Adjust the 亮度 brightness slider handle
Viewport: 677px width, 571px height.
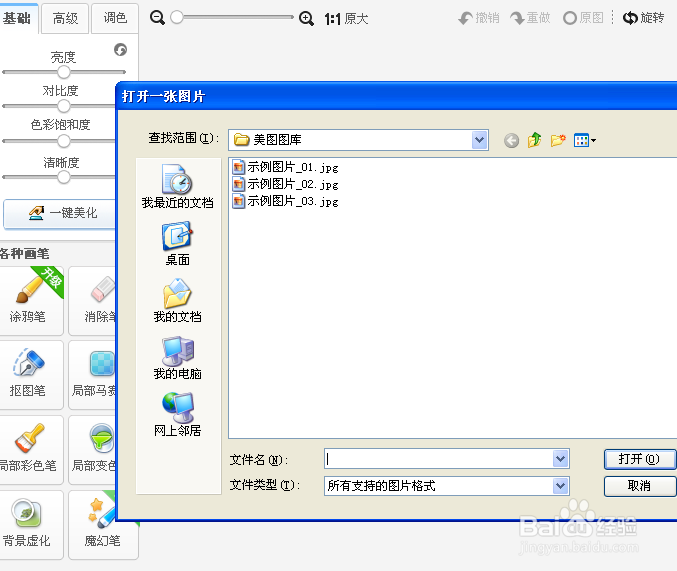pyautogui.click(x=64, y=72)
